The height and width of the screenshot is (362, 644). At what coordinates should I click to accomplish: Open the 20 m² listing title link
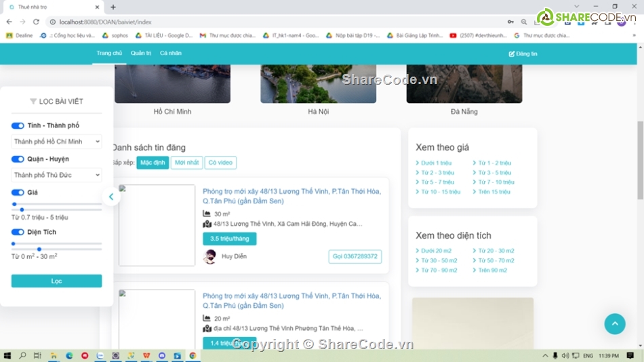point(291,301)
